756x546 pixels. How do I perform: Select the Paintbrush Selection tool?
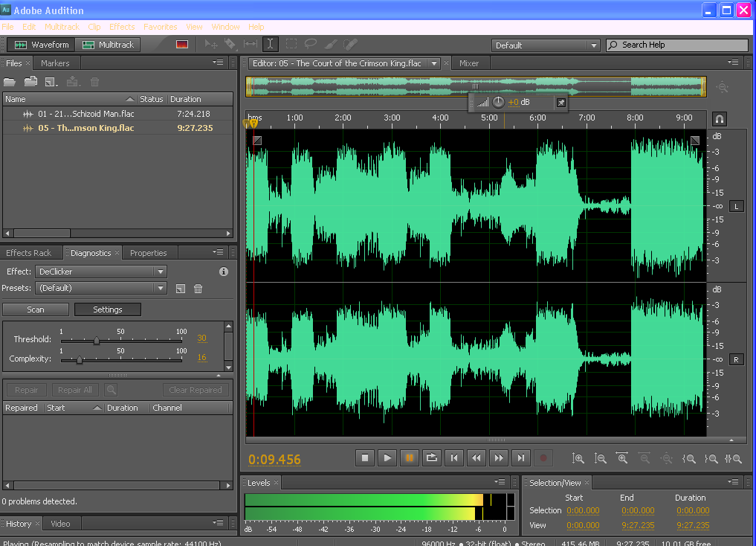tap(330, 45)
